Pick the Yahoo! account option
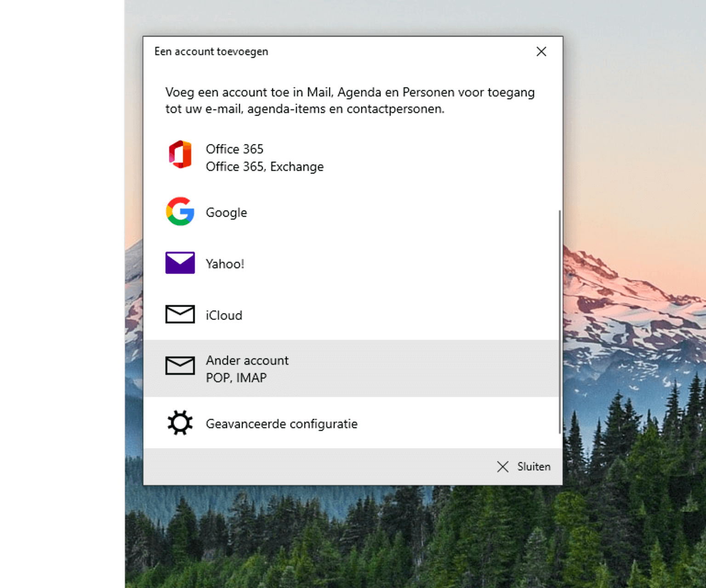This screenshot has width=706, height=588. [225, 264]
